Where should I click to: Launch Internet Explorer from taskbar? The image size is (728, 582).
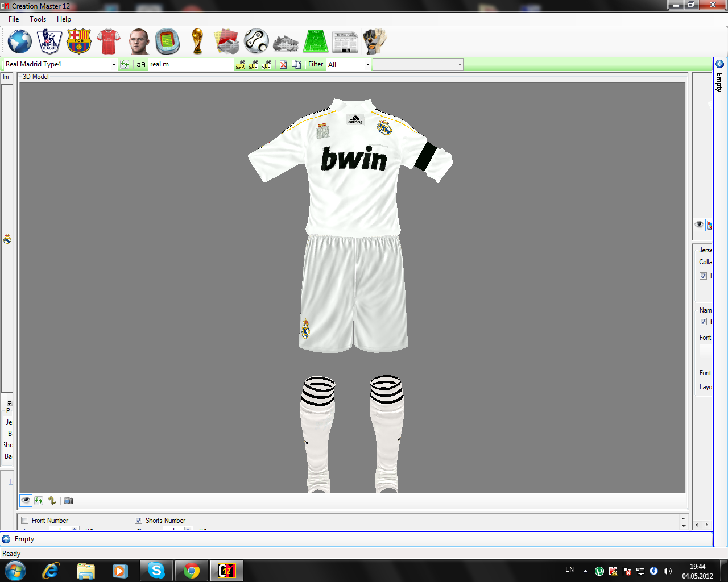point(51,571)
